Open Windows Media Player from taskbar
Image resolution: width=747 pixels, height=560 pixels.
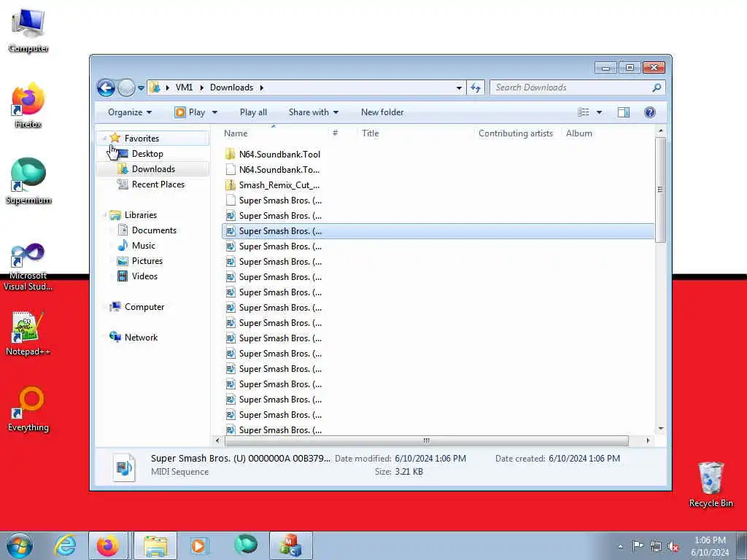(198, 545)
